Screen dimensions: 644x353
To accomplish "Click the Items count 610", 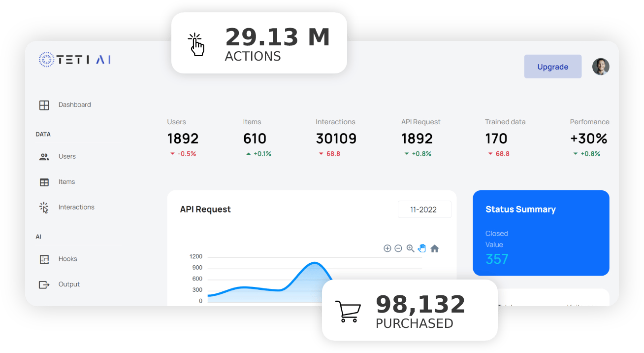I will (x=255, y=139).
